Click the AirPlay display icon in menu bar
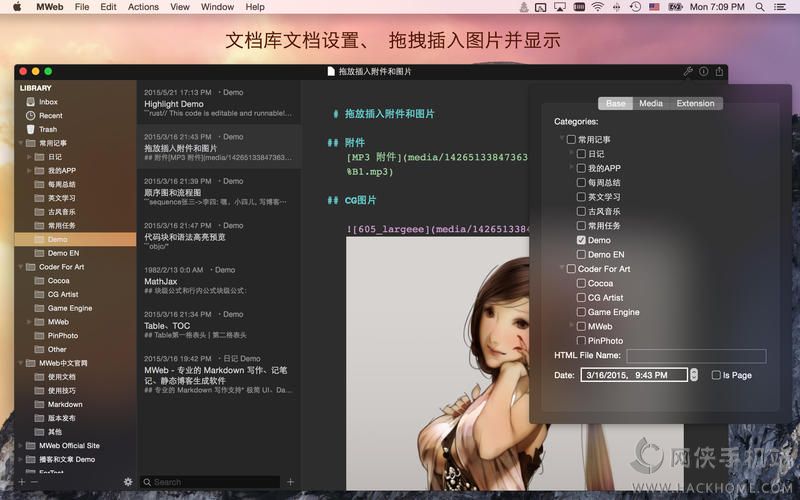Image resolution: width=800 pixels, height=500 pixels. (x=560, y=7)
